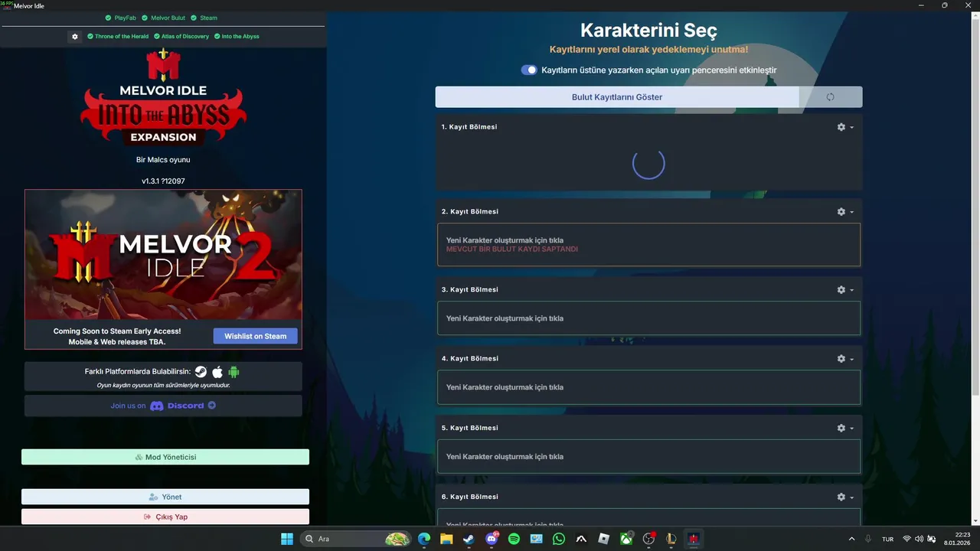The height and width of the screenshot is (551, 980).
Task: Create new character in save slot 3
Action: (x=648, y=318)
